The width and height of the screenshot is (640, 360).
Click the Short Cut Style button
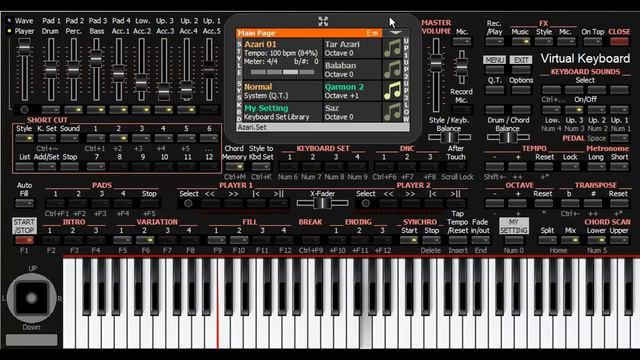point(24,138)
